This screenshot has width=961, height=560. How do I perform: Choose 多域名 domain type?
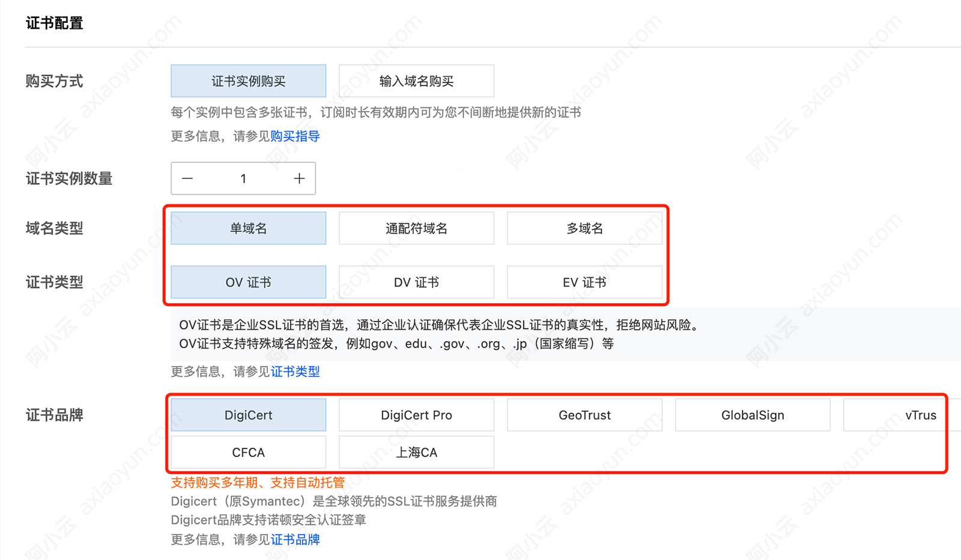(x=584, y=228)
